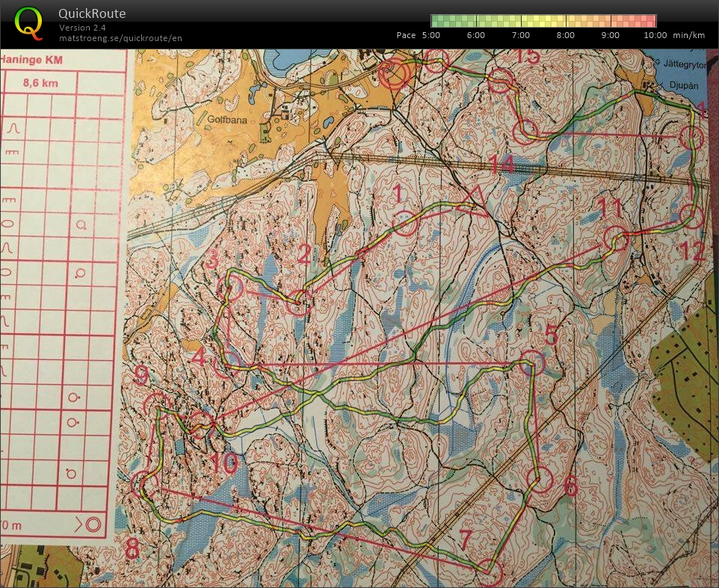Image resolution: width=719 pixels, height=588 pixels.
Task: Select control circle 9 on the map
Action: [x=157, y=406]
